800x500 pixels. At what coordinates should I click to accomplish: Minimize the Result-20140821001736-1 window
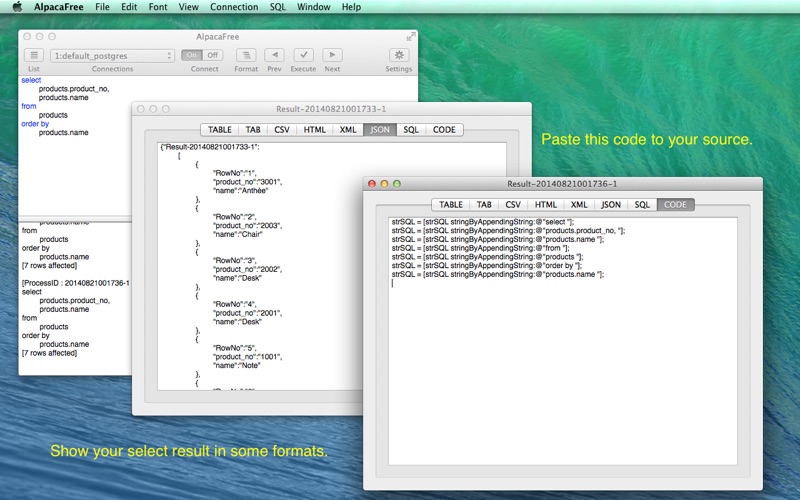[384, 184]
